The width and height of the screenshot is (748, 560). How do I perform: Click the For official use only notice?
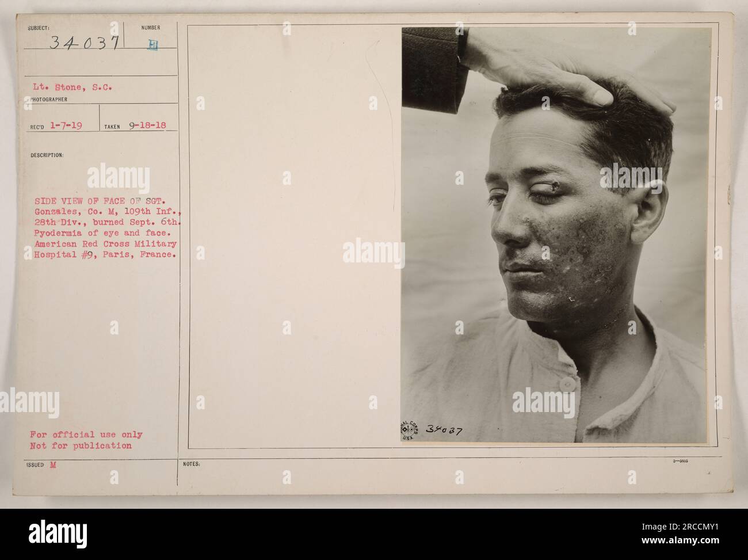coord(87,436)
